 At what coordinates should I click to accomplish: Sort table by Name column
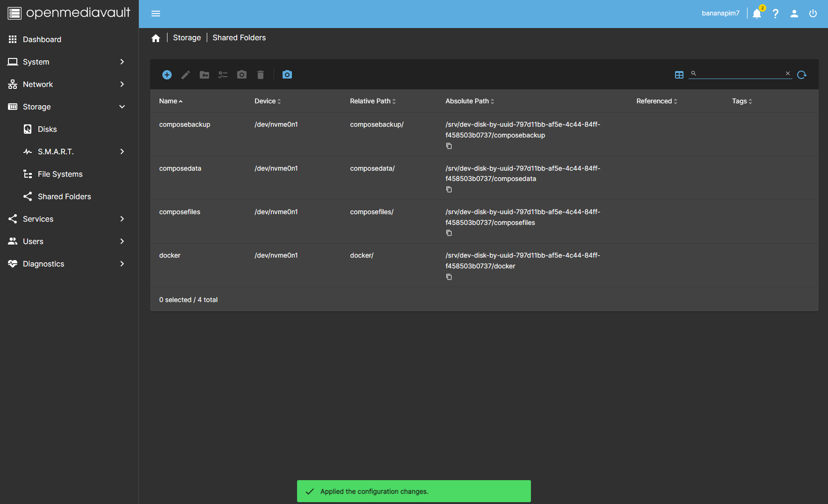click(x=171, y=101)
